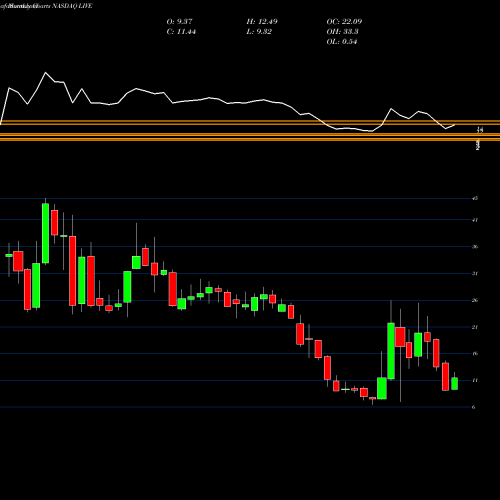Click the "NASDAQ LIVE" chart title text
Image resolution: width=500 pixels, height=500 pixels.
[x=72, y=6]
